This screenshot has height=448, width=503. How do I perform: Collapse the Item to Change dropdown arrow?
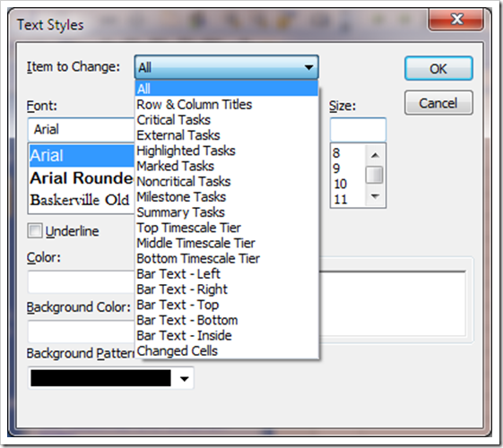tap(309, 67)
